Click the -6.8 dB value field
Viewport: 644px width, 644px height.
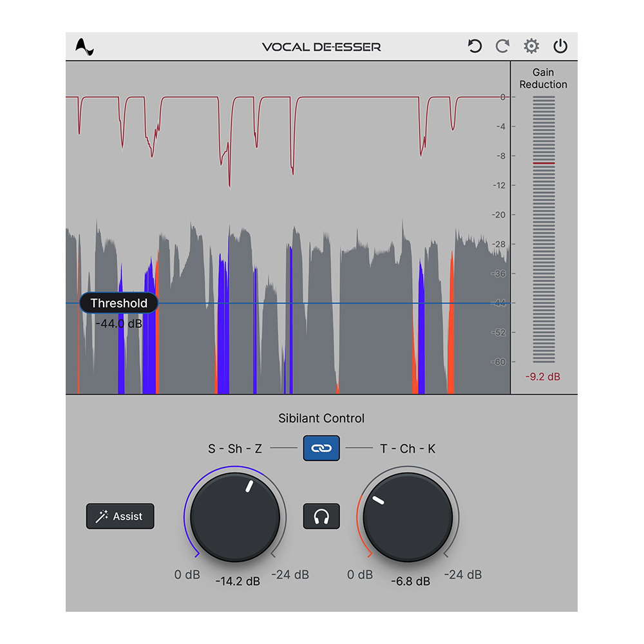410,581
